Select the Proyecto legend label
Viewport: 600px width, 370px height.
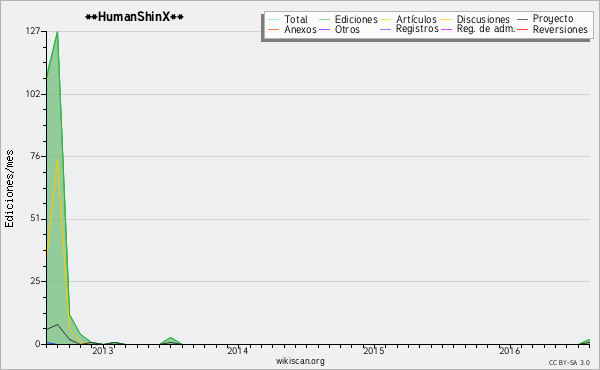[x=553, y=19]
